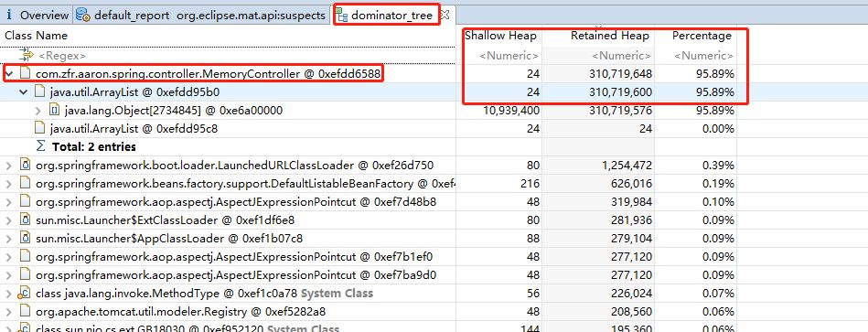
Task: Expand Launcher$ExtClassLoader node
Action: pos(9,220)
